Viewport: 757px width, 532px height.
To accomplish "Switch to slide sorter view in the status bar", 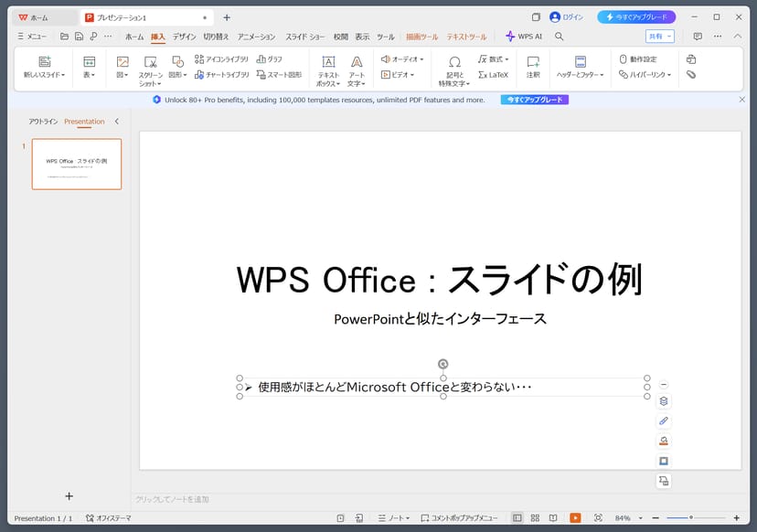I will (535, 518).
